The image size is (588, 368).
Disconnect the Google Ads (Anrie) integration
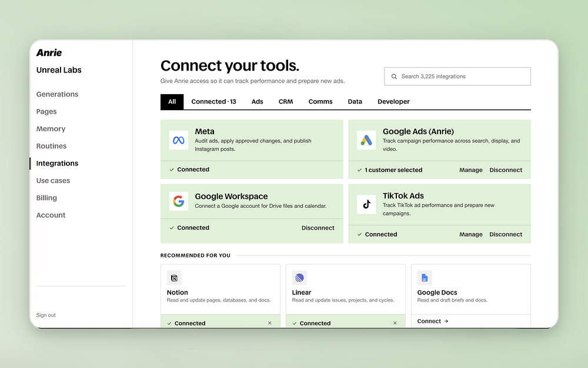tap(506, 170)
